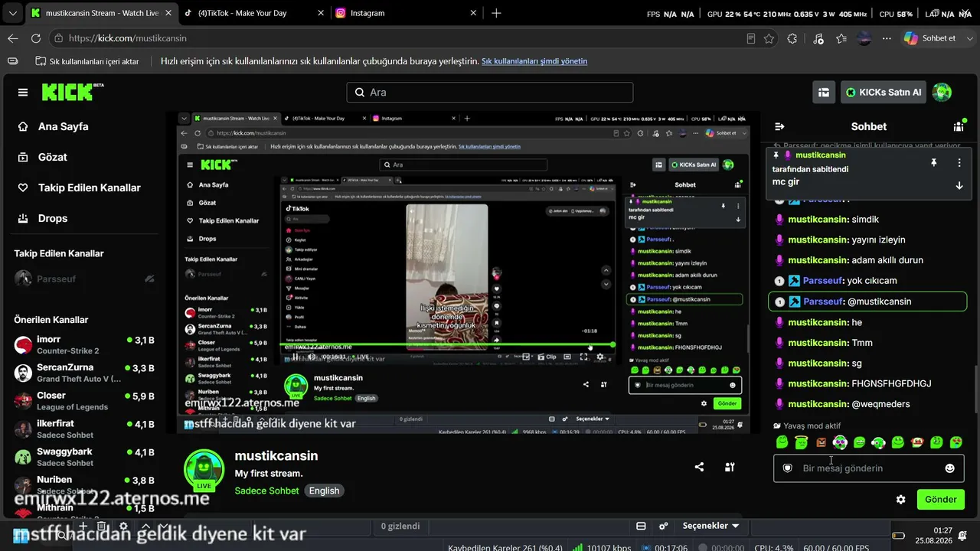Open the dashboard icon beside KICKs Satın Al
The image size is (980, 551).
tap(824, 93)
